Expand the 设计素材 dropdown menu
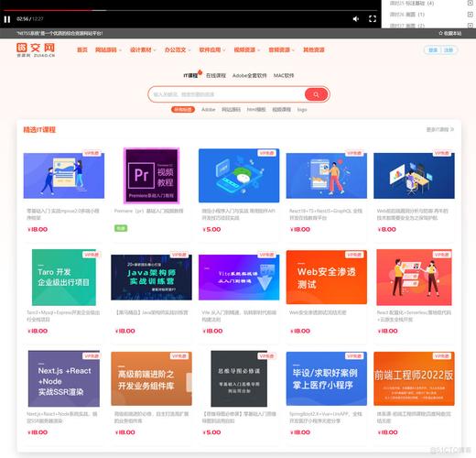476x458 pixels. click(x=143, y=49)
